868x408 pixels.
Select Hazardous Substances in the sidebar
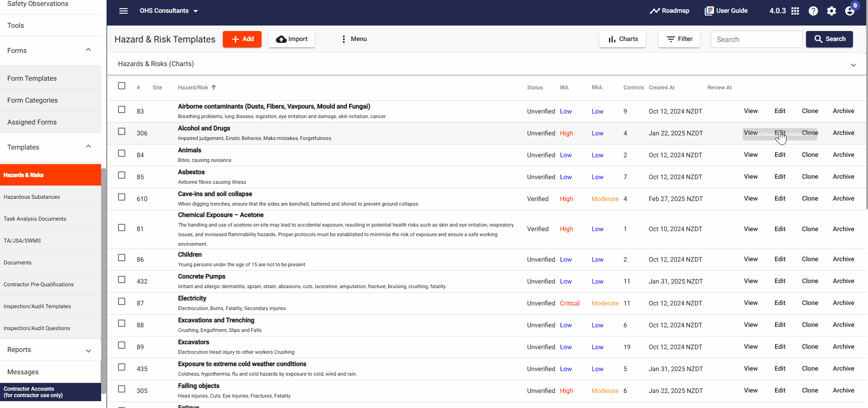coord(51,197)
